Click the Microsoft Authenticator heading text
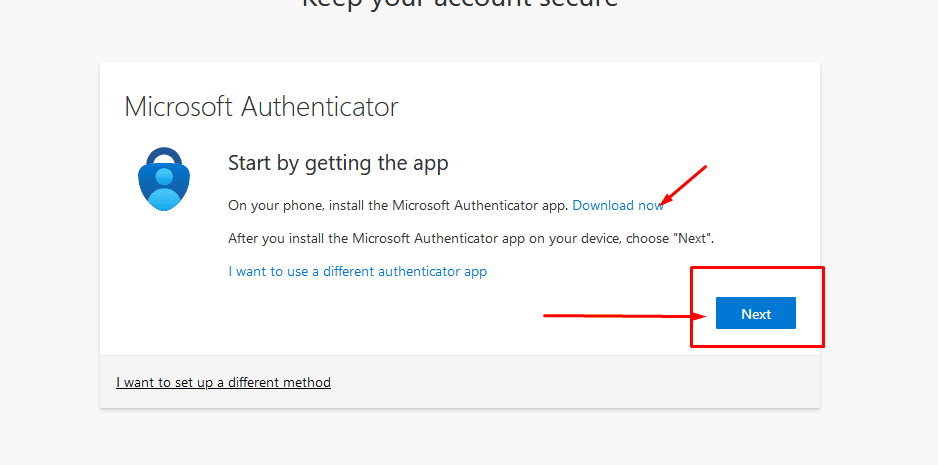This screenshot has width=938, height=465. [x=261, y=107]
